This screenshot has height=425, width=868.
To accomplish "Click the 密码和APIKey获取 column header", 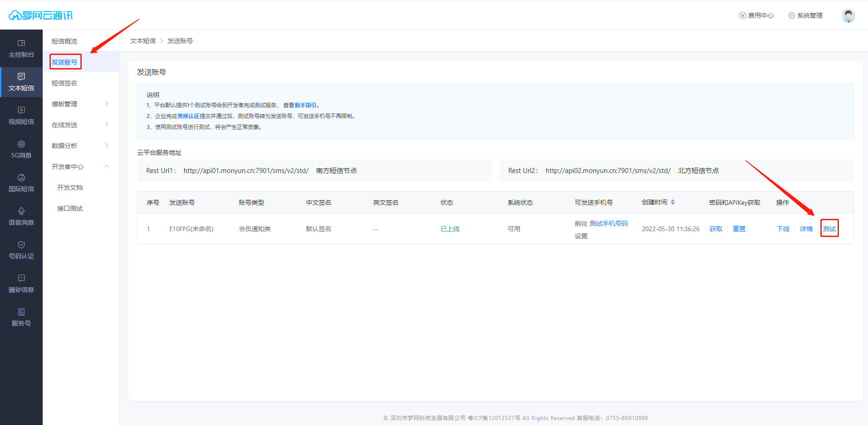I will pyautogui.click(x=735, y=203).
